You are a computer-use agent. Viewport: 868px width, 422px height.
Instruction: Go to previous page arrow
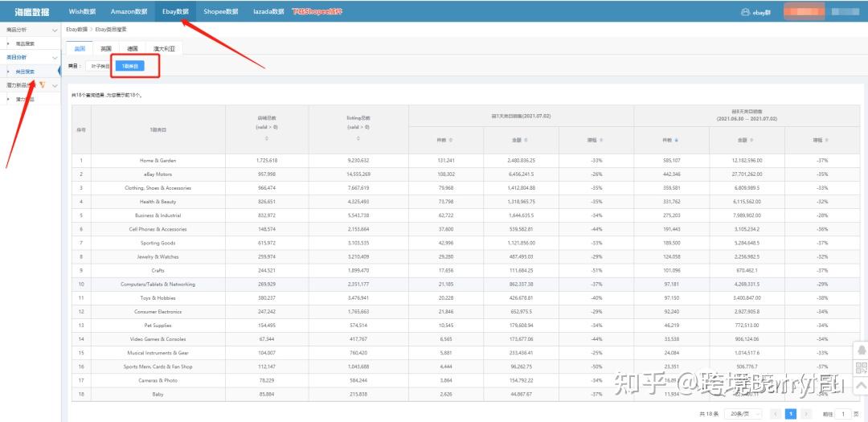tap(776, 414)
